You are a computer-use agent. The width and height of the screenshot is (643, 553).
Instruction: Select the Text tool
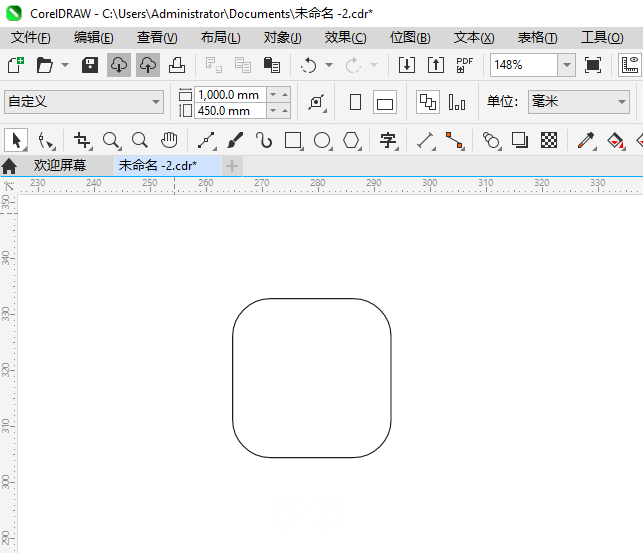click(388, 140)
